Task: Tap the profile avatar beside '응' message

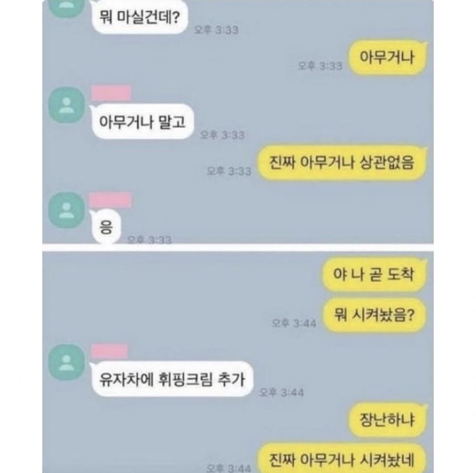Action: tap(66, 210)
